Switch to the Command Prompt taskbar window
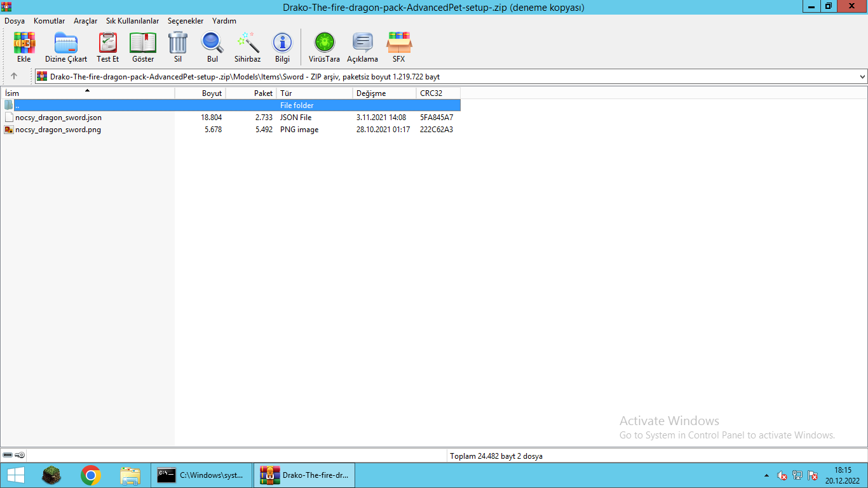 tap(201, 475)
